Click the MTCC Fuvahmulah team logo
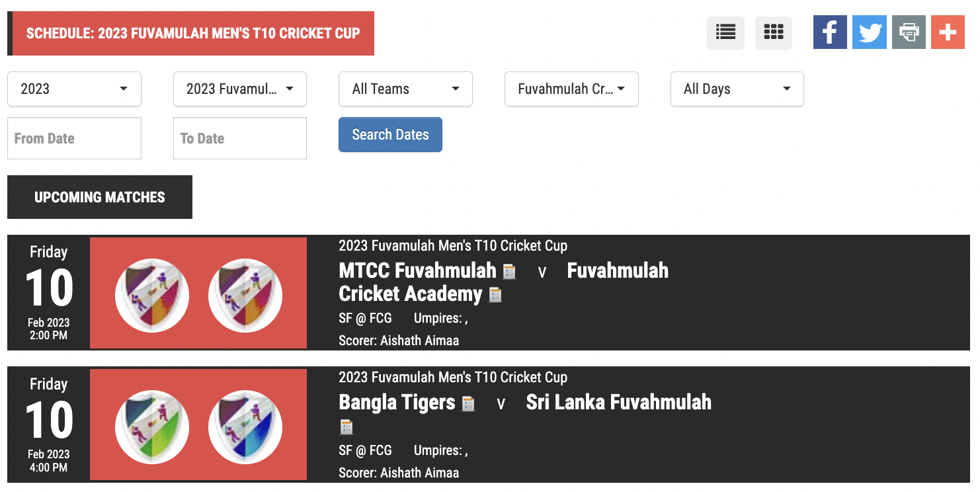The image size is (980, 492). pos(152,296)
